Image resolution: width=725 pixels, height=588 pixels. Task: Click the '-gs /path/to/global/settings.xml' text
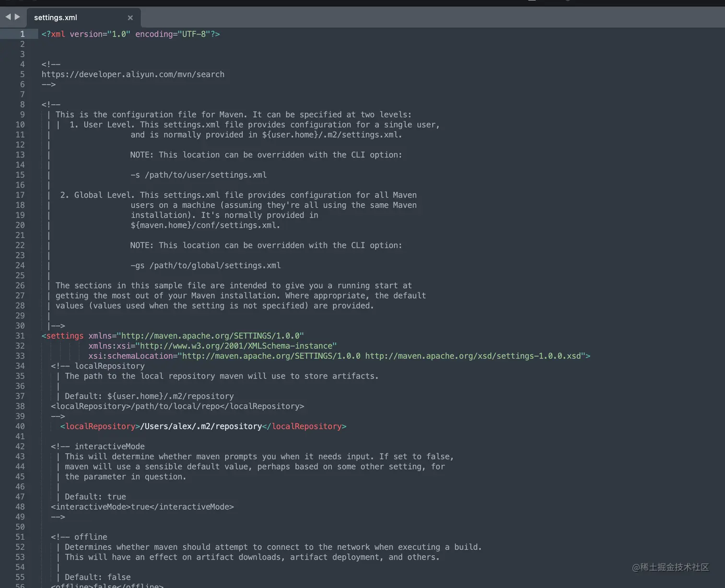pos(206,266)
